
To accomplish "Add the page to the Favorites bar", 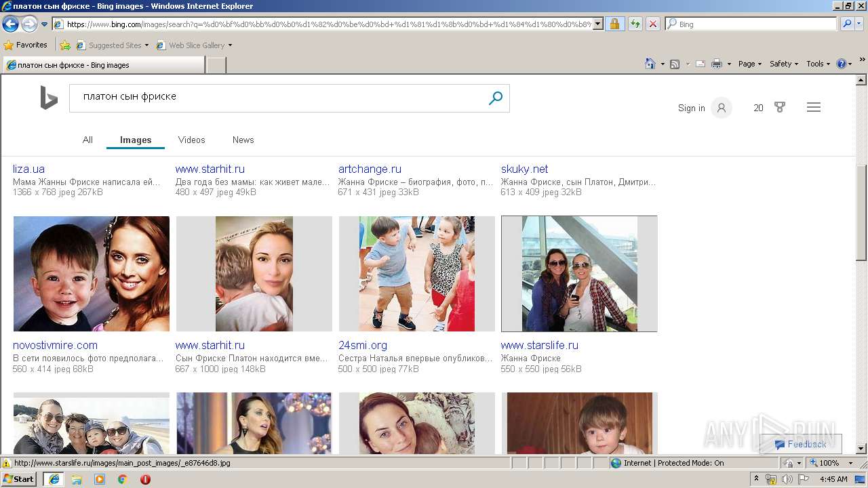I will 65,45.
